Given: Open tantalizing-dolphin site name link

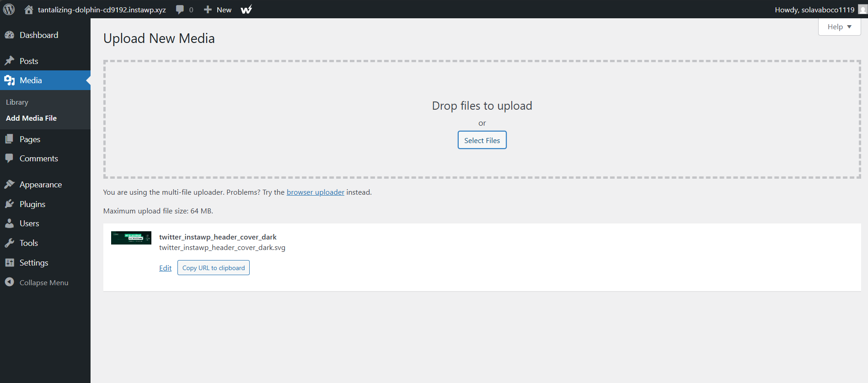Looking at the screenshot, I should pos(102,10).
